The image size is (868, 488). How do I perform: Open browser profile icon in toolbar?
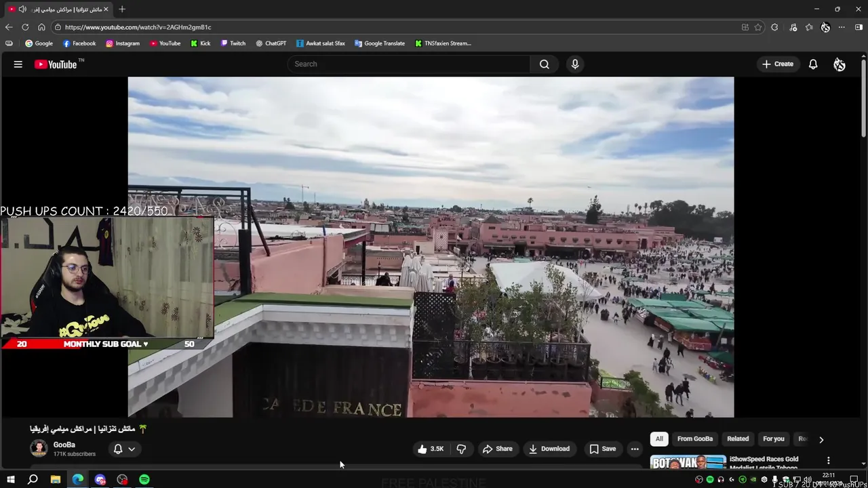(825, 27)
